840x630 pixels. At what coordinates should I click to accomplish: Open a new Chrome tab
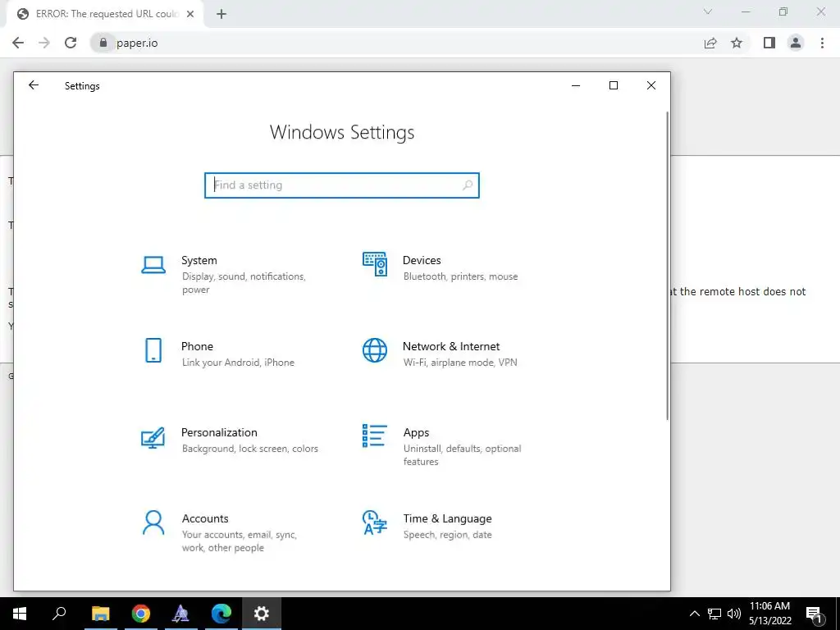point(221,14)
